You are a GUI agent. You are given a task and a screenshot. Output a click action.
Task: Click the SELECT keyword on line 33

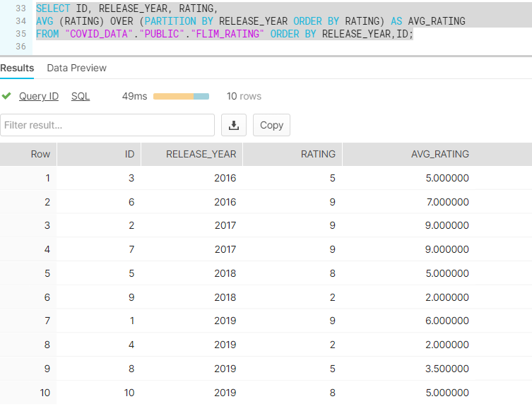53,8
